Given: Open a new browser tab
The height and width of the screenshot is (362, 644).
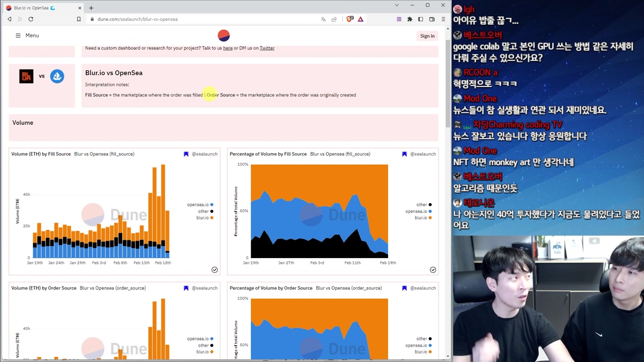Looking at the screenshot, I should point(91,8).
